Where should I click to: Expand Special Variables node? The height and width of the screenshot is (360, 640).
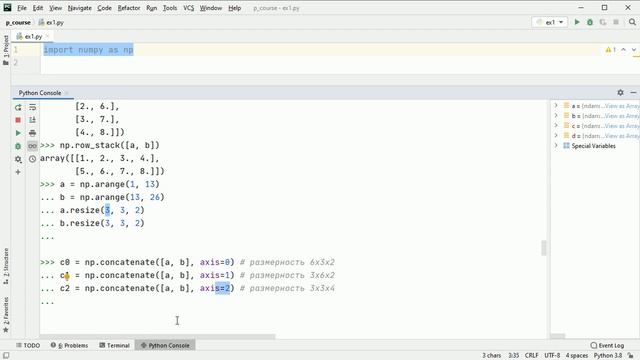tap(556, 146)
